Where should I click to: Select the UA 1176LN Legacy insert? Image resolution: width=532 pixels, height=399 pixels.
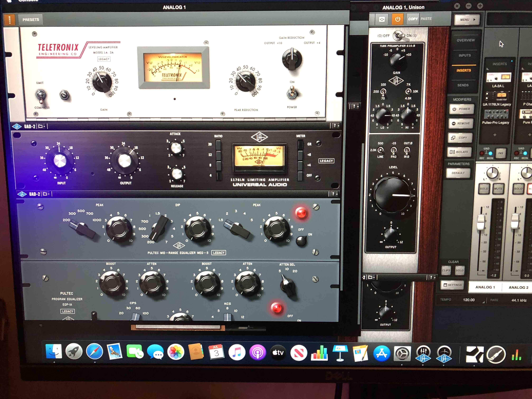click(x=497, y=96)
